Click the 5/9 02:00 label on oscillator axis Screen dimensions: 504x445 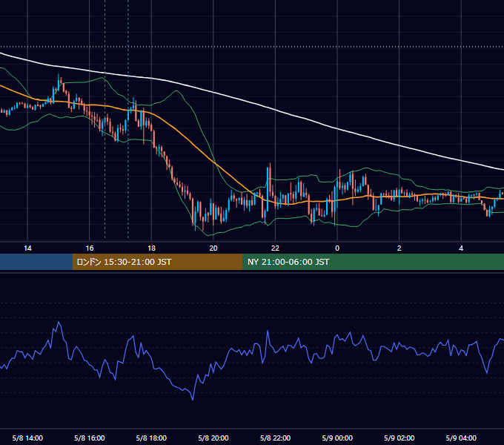click(399, 438)
